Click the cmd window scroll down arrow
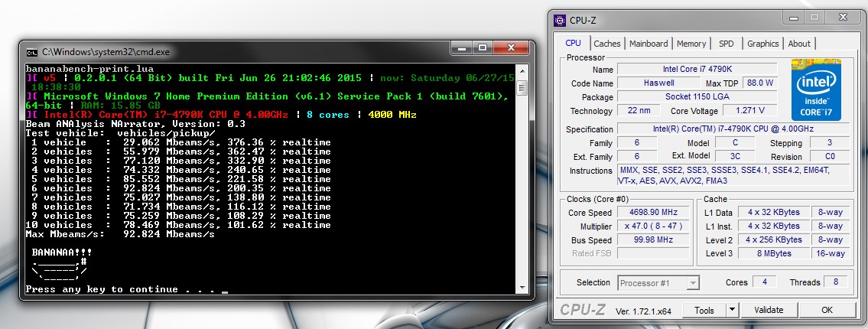Screen dimensions: 868x329 tap(522, 288)
